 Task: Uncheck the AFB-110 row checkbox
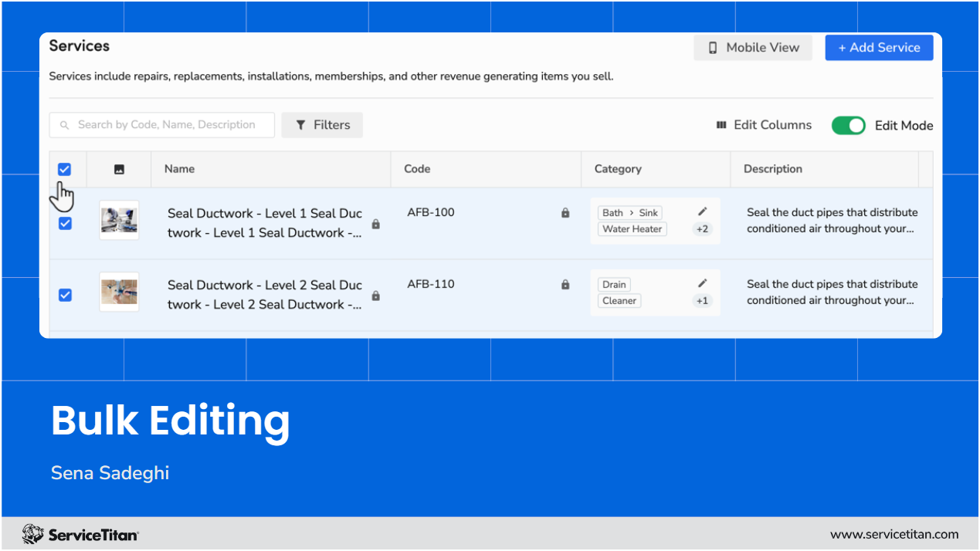click(x=66, y=295)
